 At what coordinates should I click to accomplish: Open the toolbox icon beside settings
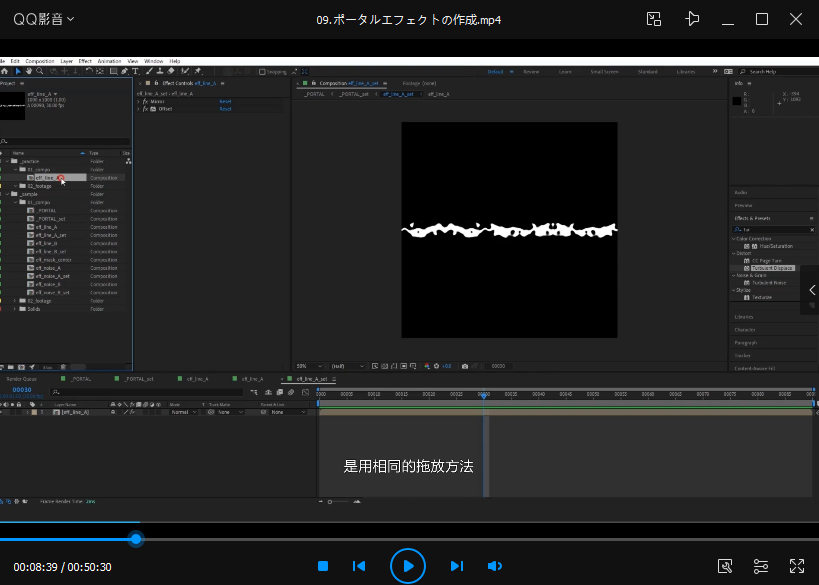click(x=725, y=566)
